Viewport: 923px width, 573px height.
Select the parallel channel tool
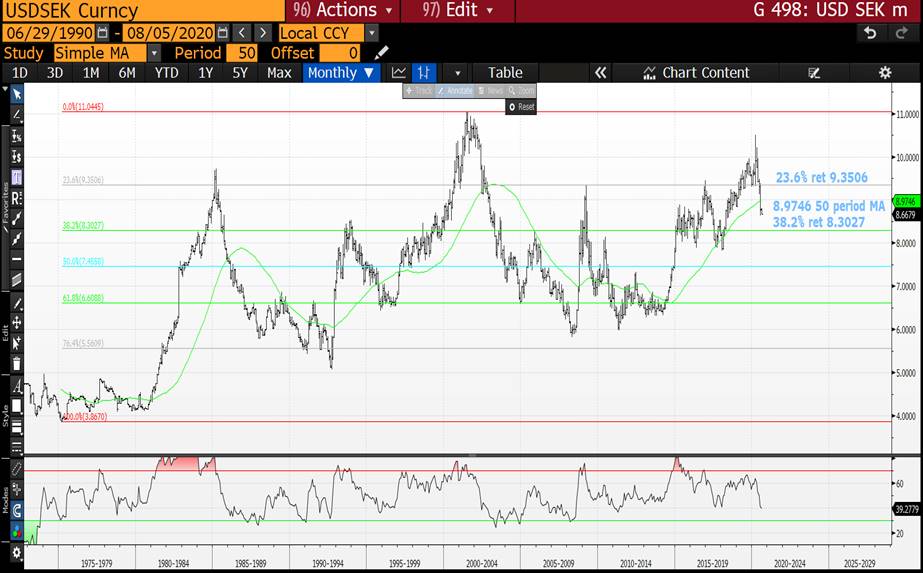click(16, 280)
